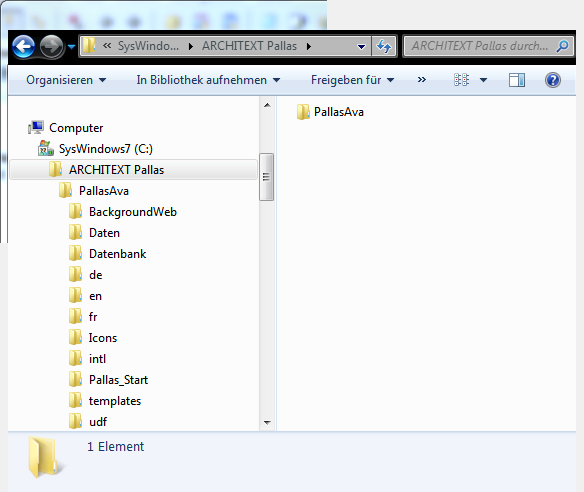
Task: Click BackgroundWeb folder icon
Action: 76,211
